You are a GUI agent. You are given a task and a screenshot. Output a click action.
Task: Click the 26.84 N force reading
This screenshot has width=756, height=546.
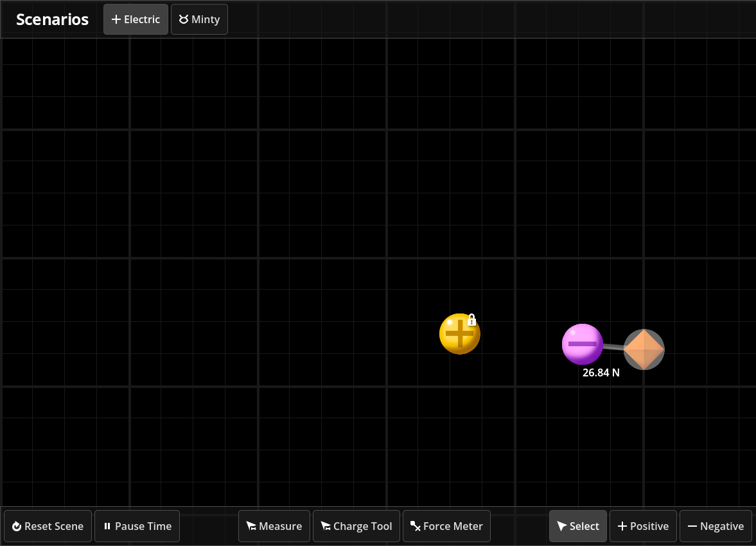pos(601,373)
